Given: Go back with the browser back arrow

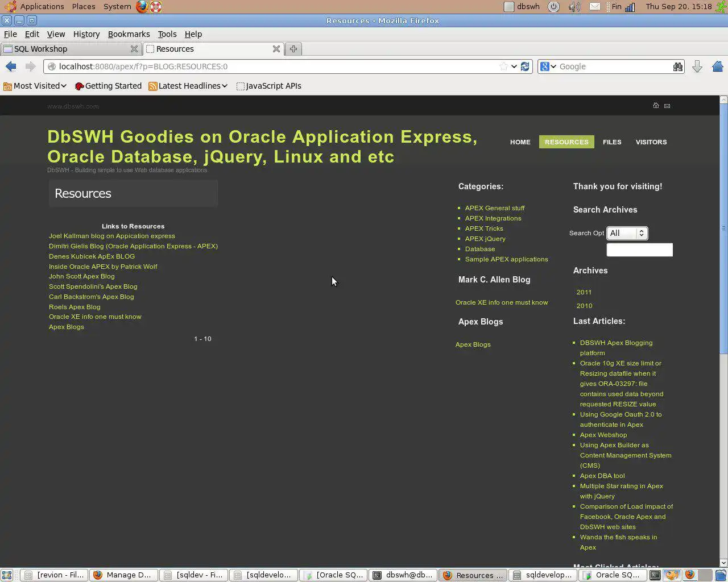Looking at the screenshot, I should point(11,66).
